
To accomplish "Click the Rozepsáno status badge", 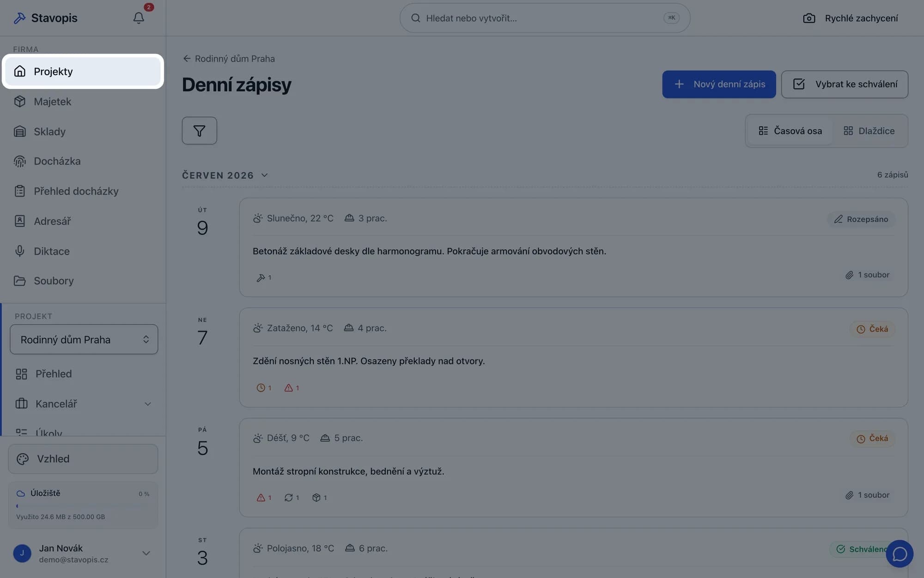I will [x=861, y=219].
